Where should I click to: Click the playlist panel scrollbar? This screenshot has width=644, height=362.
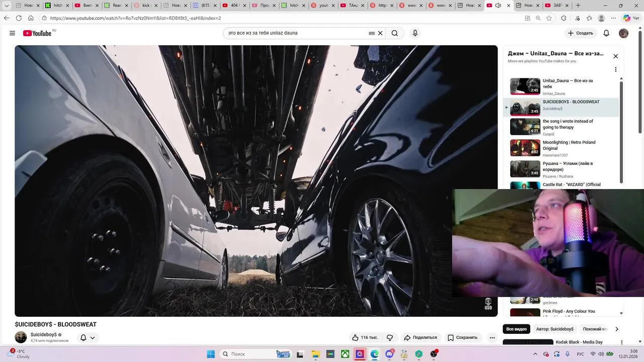click(x=621, y=132)
